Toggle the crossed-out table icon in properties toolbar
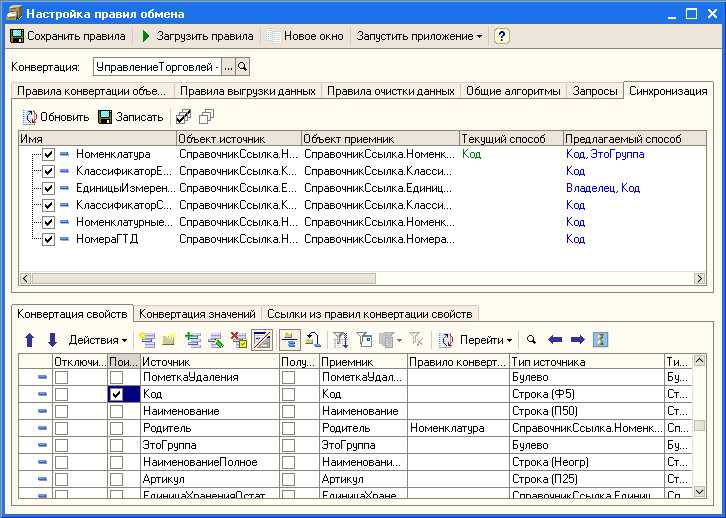The height and width of the screenshot is (518, 726). click(262, 340)
